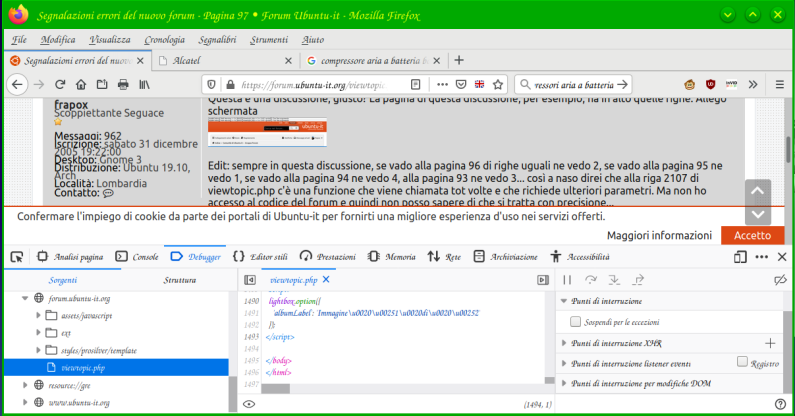The image size is (795, 416).
Task: Toggle reader view icon in address bar
Action: pyautogui.click(x=416, y=85)
